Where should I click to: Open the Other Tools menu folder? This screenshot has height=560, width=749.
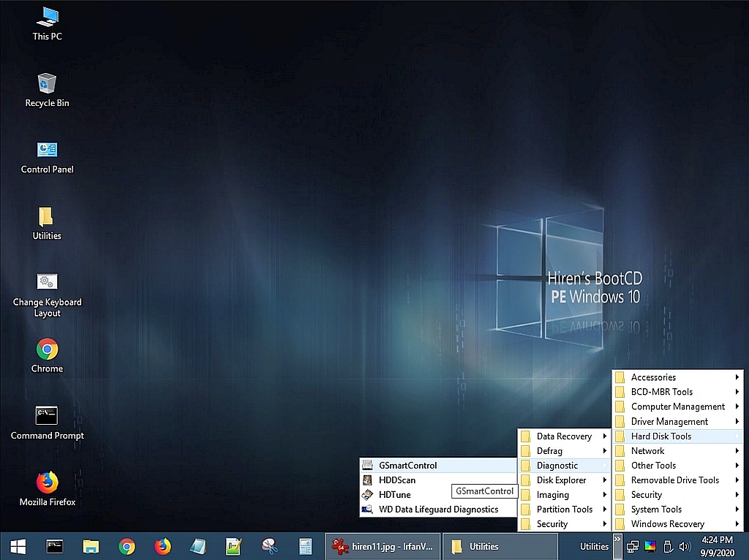pos(677,466)
